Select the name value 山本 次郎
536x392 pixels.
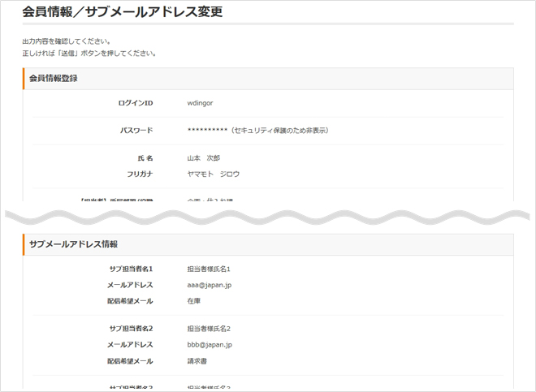click(204, 158)
